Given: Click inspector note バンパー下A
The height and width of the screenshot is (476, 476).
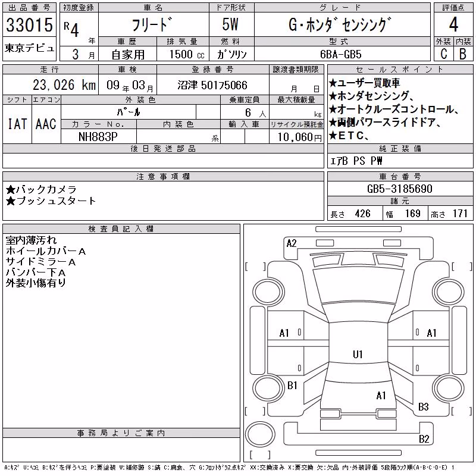Looking at the screenshot, I should point(36,273).
